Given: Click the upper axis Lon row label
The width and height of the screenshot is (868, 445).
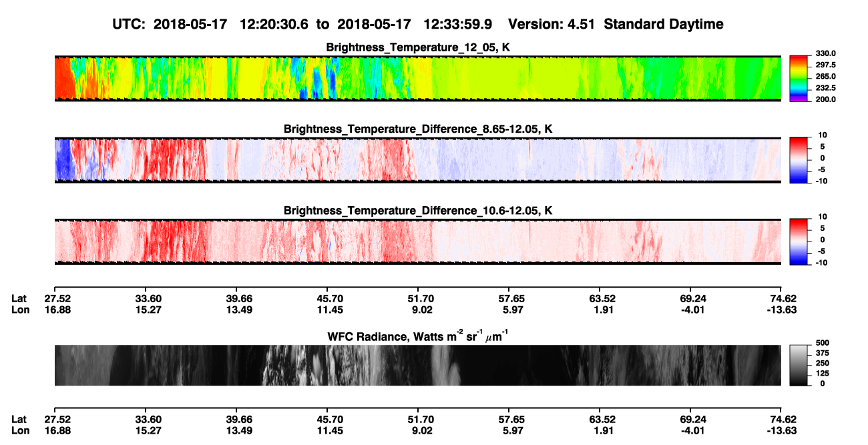Looking at the screenshot, I should coord(20,310).
